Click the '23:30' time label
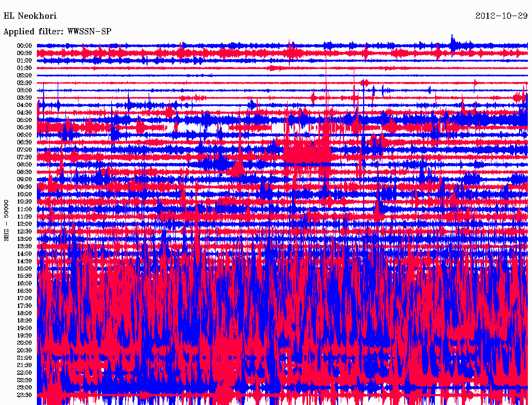532x405 pixels. pos(24,395)
